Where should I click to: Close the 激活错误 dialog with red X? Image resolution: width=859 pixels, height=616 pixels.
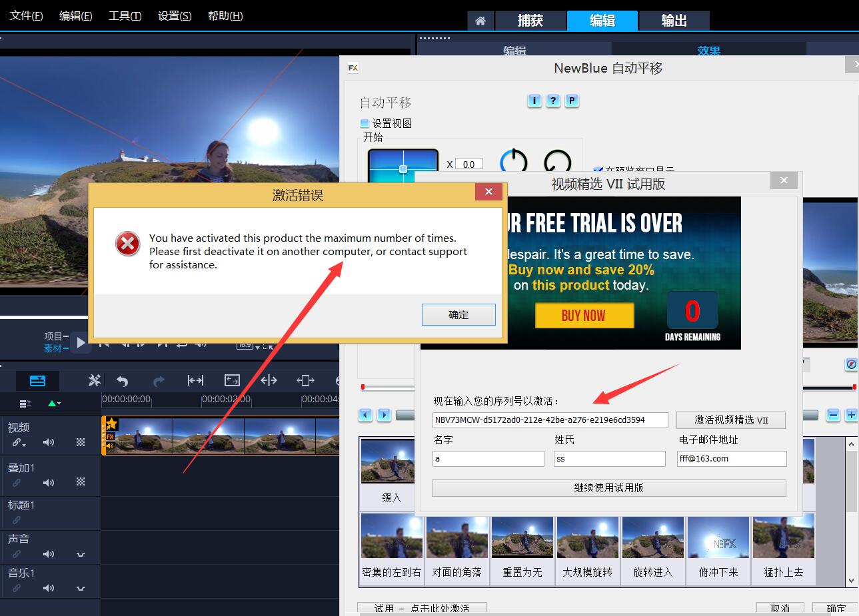point(488,192)
